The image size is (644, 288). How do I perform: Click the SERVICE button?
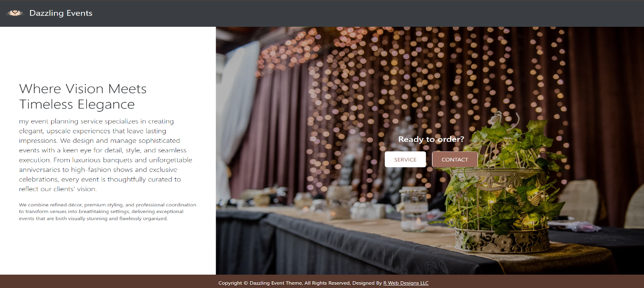[x=405, y=159]
